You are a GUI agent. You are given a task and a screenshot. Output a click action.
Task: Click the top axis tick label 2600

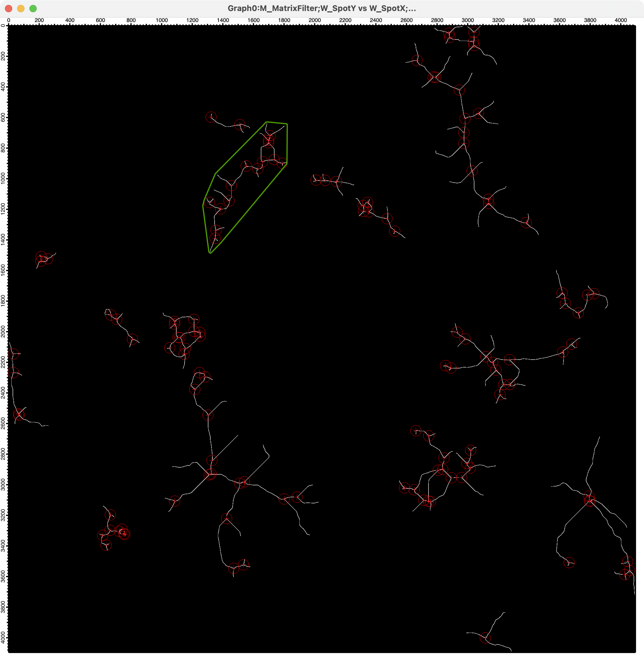pos(406,20)
